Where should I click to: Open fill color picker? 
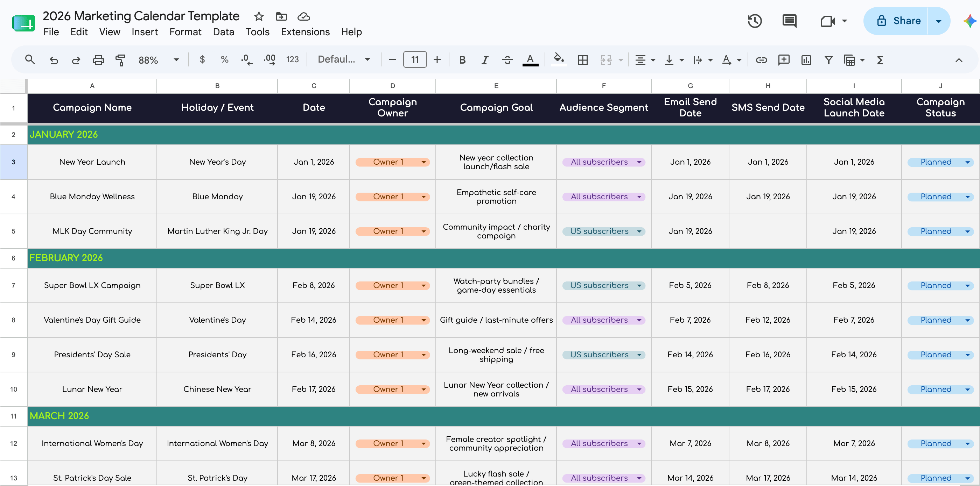(559, 60)
